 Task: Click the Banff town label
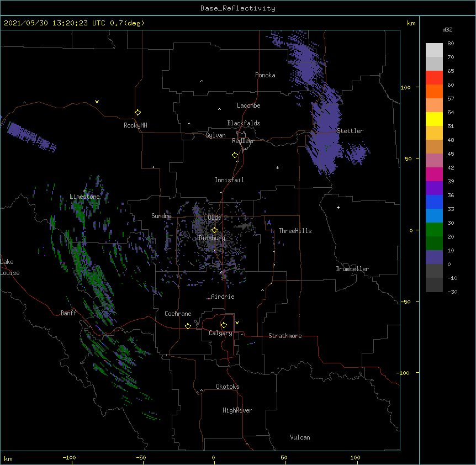[x=68, y=313]
